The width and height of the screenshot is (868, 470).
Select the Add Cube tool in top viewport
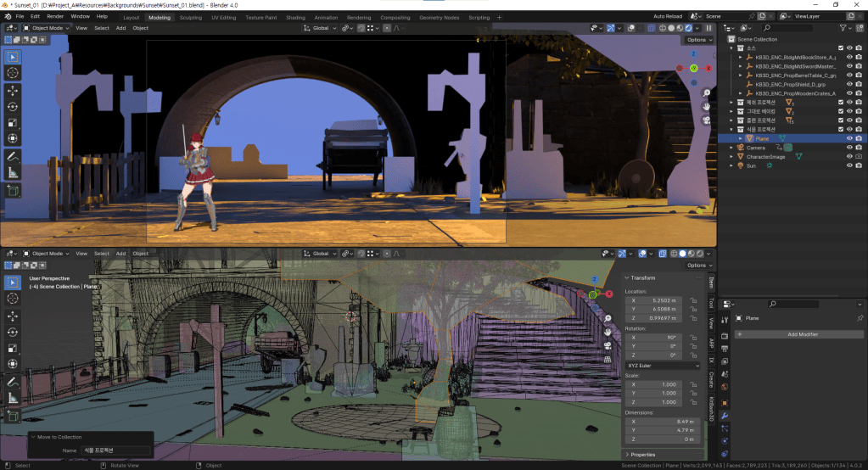tap(13, 191)
